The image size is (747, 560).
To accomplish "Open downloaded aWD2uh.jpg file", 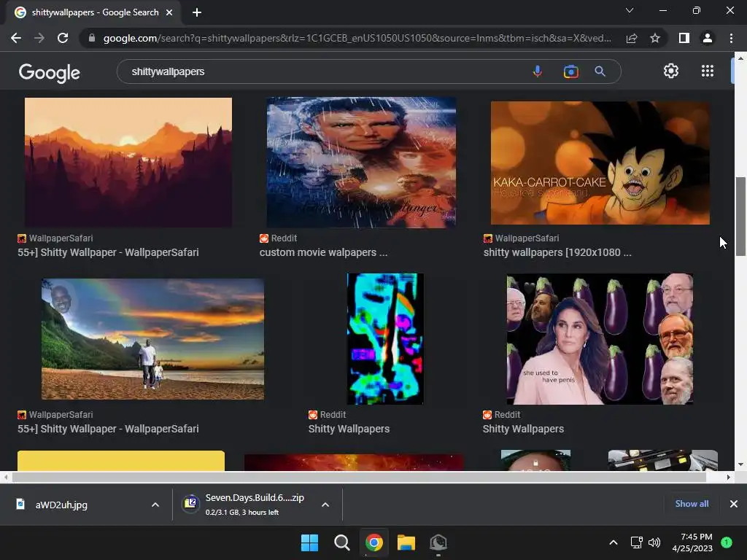I will [61, 505].
